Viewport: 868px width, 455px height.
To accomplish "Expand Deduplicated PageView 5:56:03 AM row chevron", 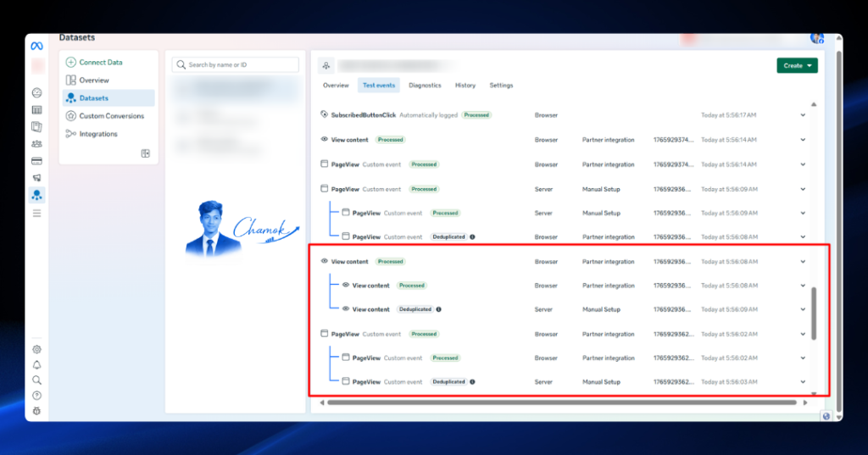I will click(x=803, y=382).
